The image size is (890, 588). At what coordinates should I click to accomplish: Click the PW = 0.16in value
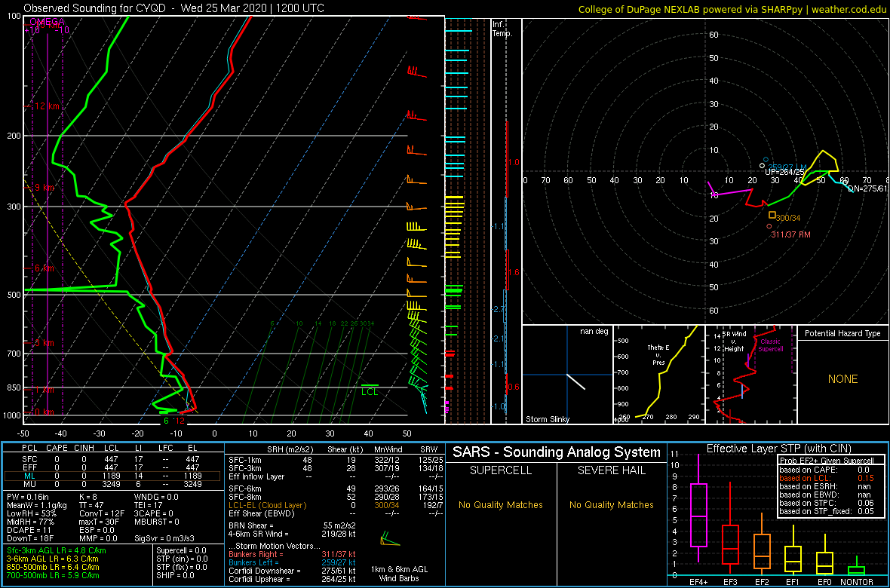(29, 498)
